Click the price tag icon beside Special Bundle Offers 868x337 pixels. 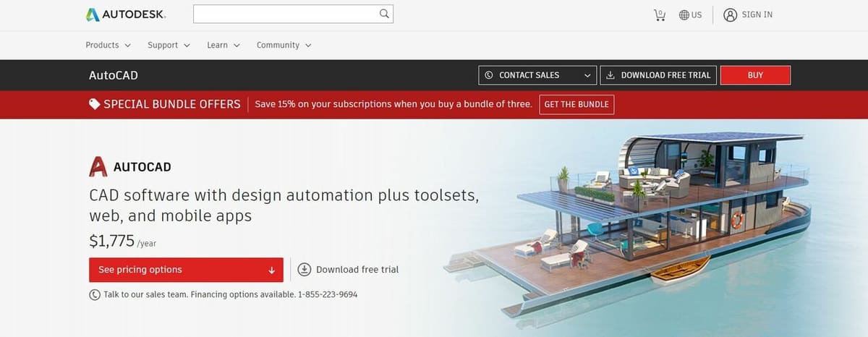95,104
